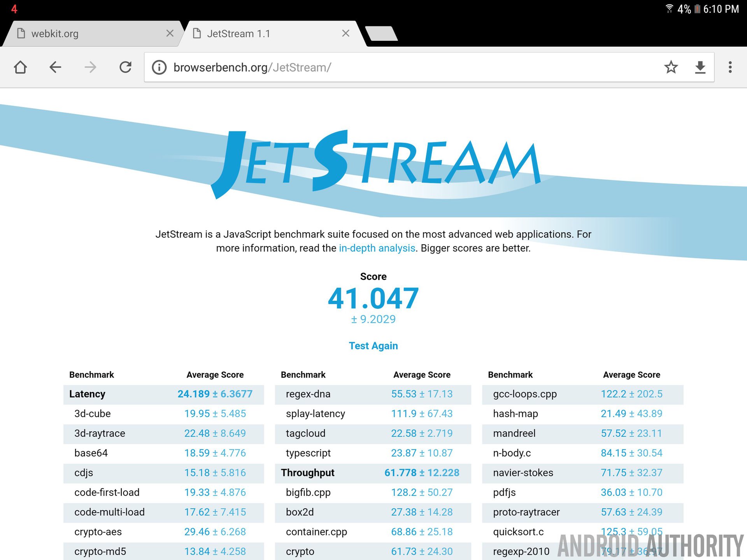Screen dimensions: 747x560
Task: Go back with the left arrow
Action: [55, 67]
